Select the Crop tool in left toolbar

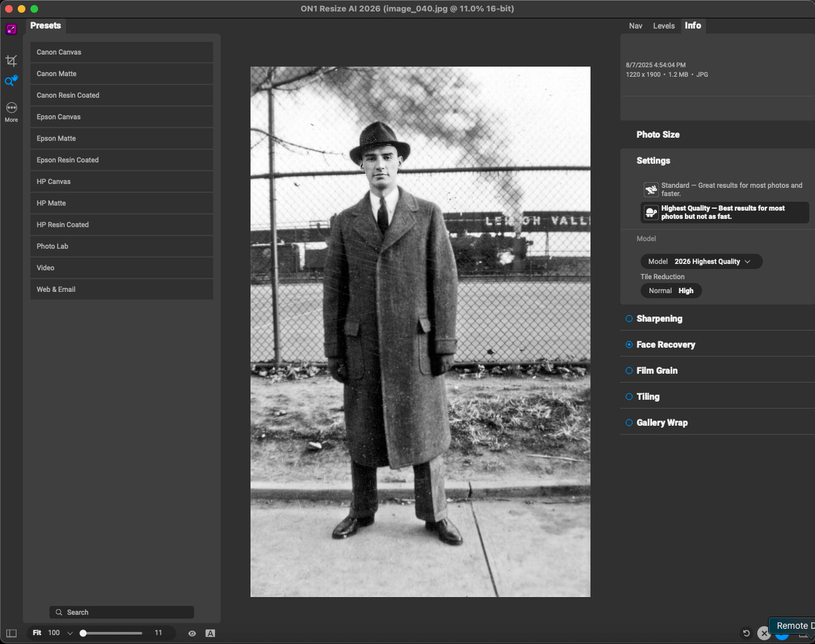[x=11, y=61]
